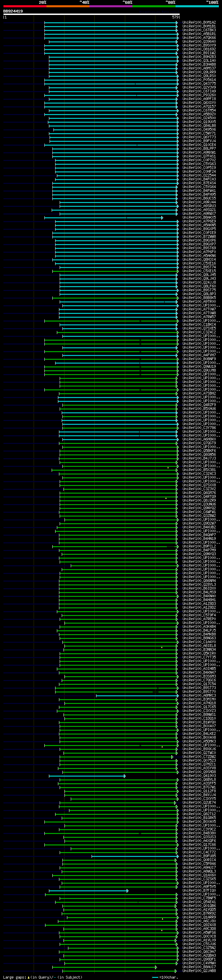Click the UniRef100_B9H2B3 label
The image size is (222, 980).
coord(199,57)
